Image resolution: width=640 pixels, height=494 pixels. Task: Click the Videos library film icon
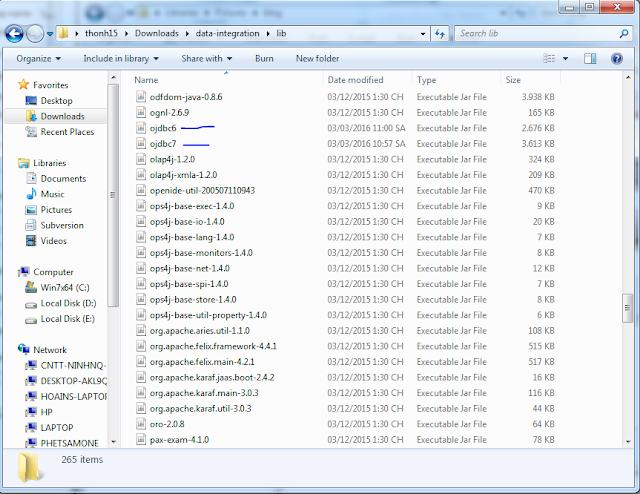pyautogui.click(x=31, y=241)
